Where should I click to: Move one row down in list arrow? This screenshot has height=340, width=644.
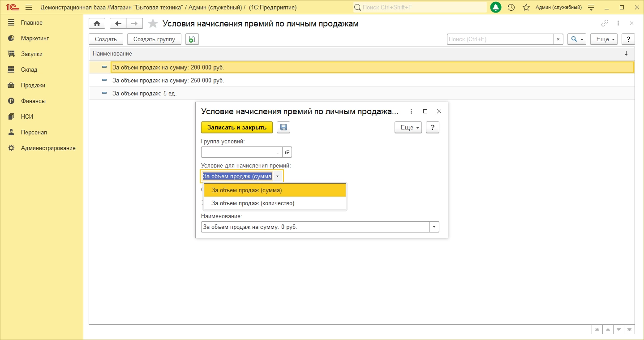[x=619, y=329]
